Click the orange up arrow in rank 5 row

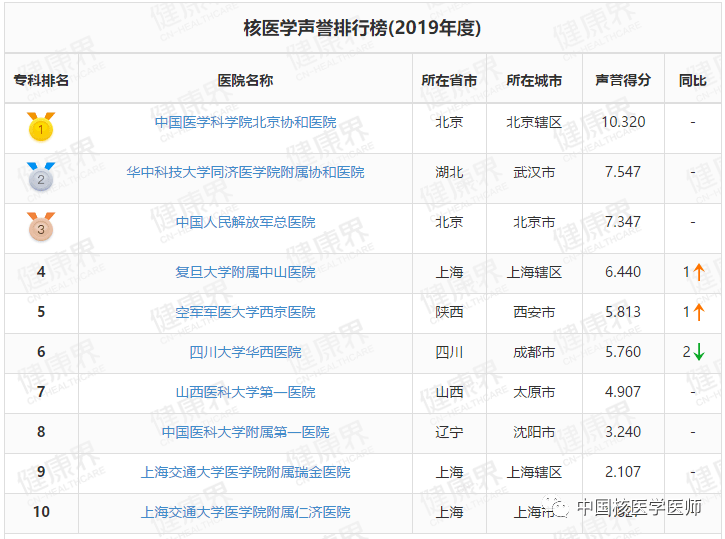point(699,312)
